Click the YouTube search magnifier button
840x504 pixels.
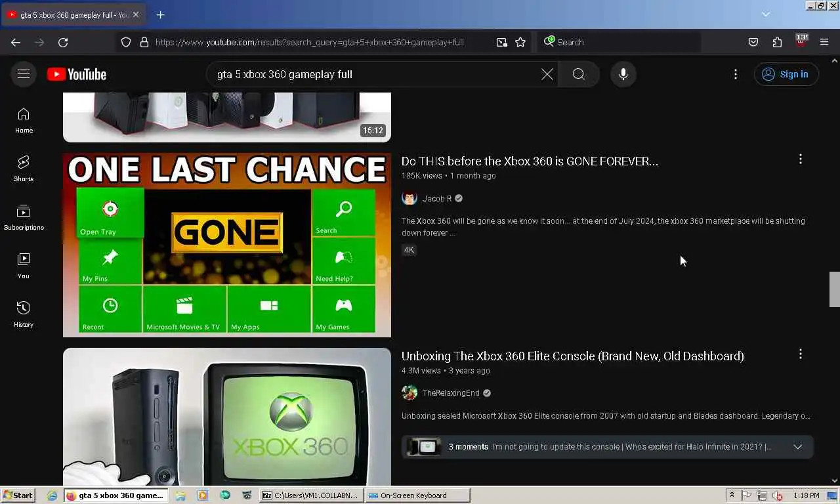(x=578, y=74)
